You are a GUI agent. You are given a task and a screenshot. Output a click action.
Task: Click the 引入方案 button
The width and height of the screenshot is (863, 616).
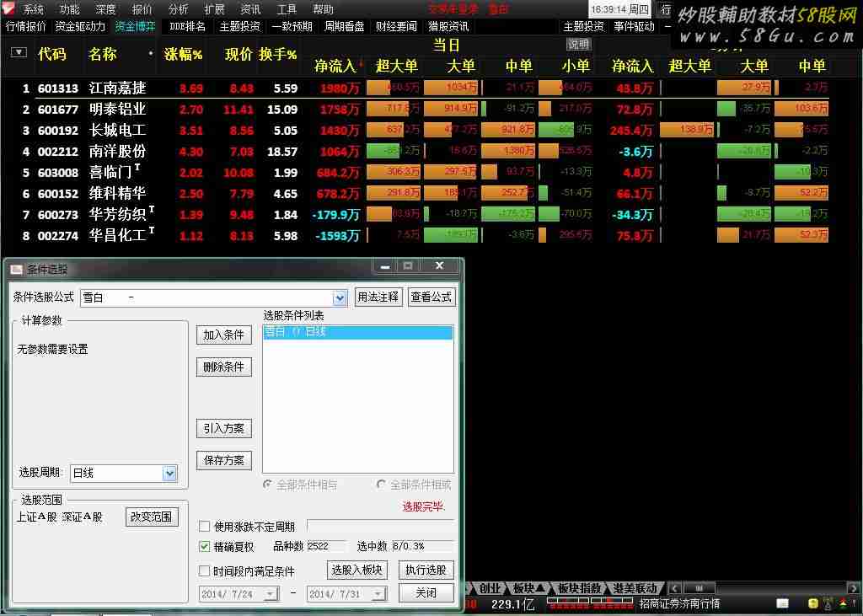[224, 428]
